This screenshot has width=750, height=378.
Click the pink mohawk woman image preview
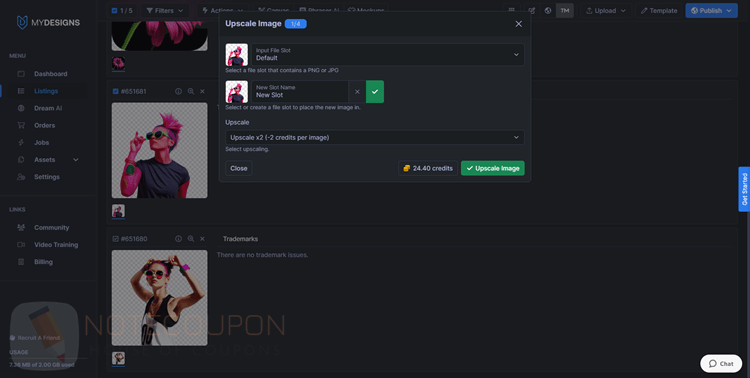pos(160,150)
